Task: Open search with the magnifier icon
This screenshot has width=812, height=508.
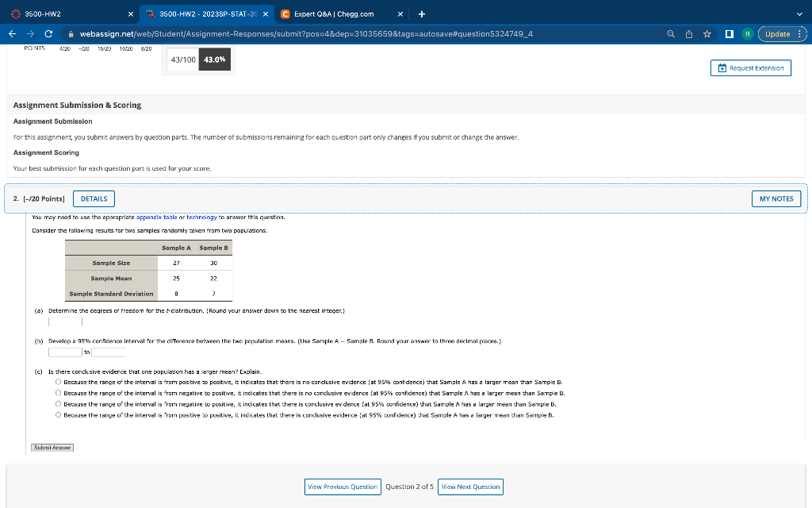Action: 670,34
